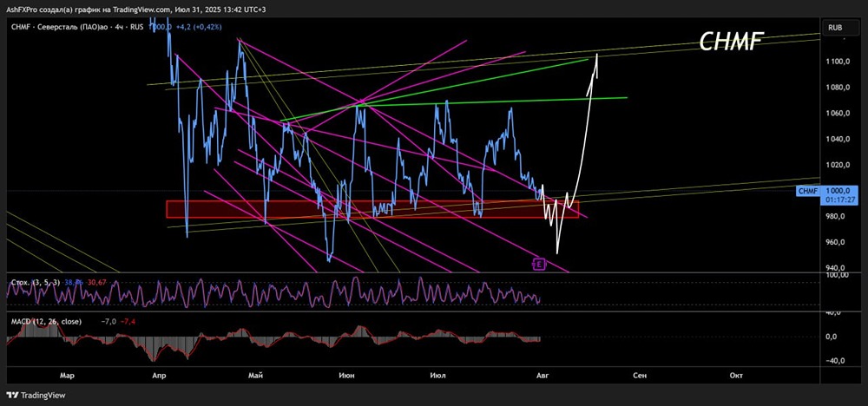Click the Окт month label
Screen dimensions: 868x406
click(736, 376)
